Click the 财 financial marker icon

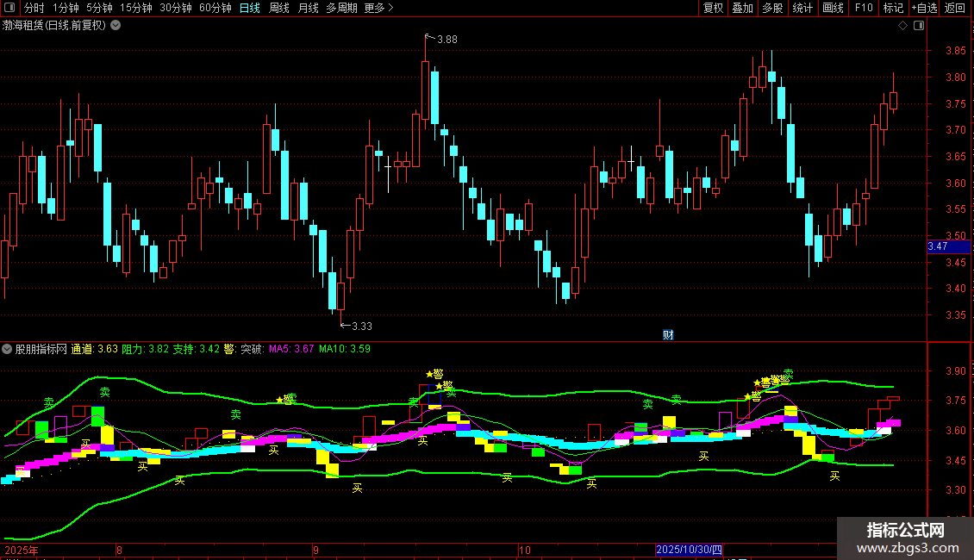tap(667, 335)
